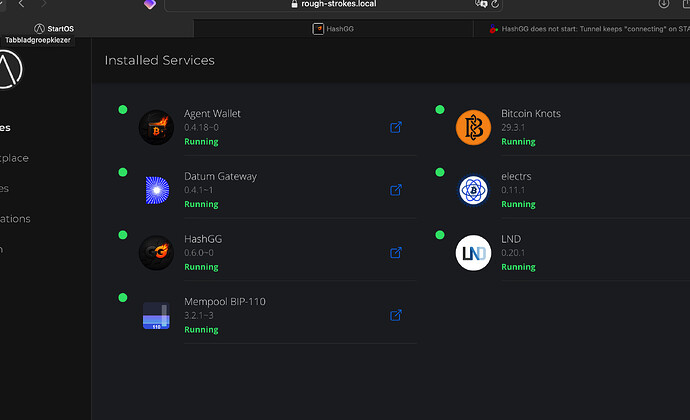Click green status dot beside Mempool BIP-110
Viewport: 690px width, 420px height.
123,298
